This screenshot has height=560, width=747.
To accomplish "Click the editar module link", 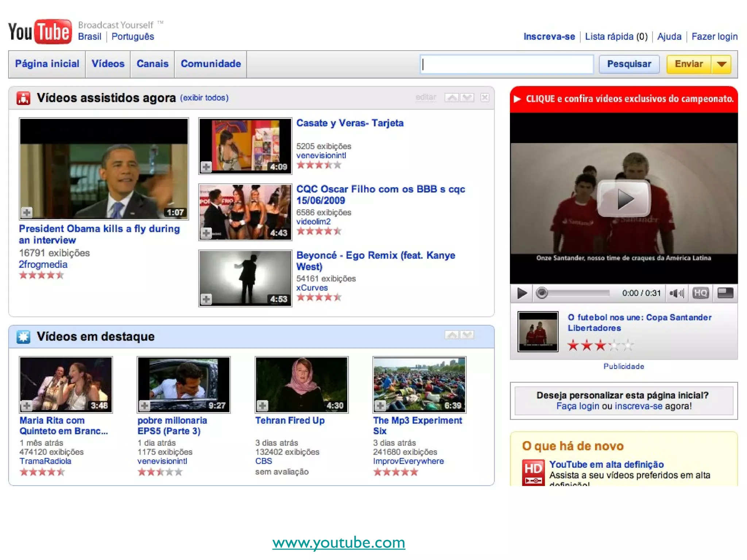I will coord(426,97).
